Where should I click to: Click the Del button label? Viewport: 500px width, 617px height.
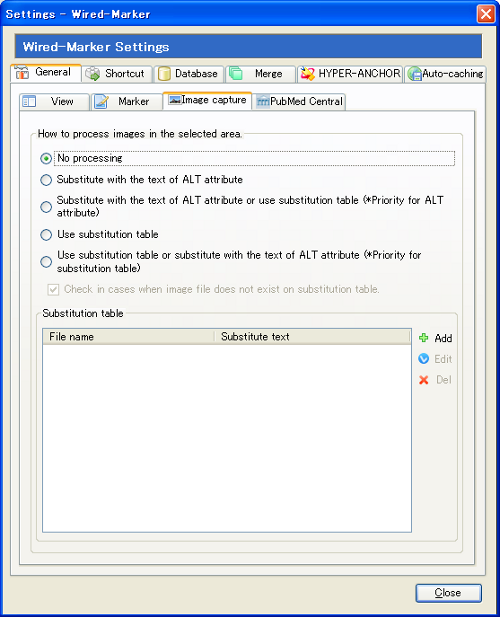[x=444, y=380]
